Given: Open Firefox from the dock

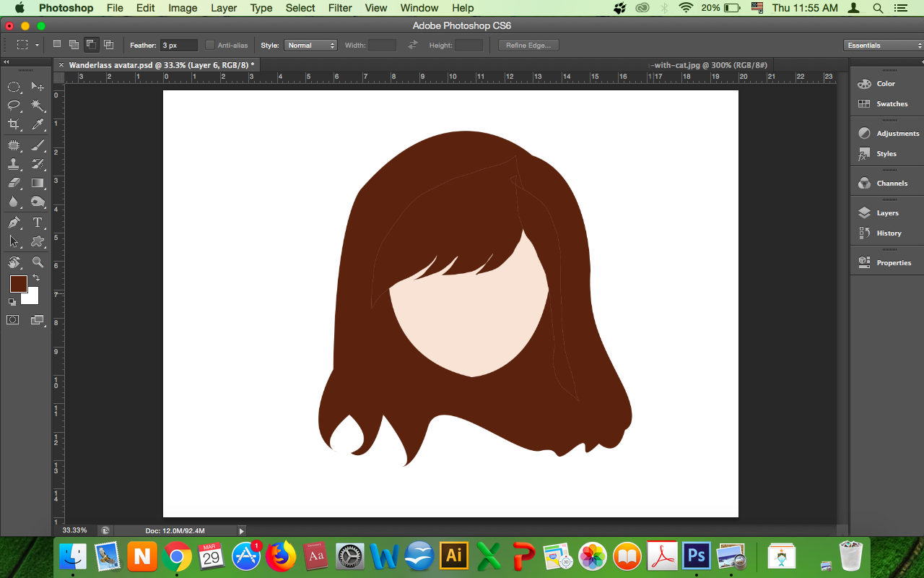Looking at the screenshot, I should [x=281, y=556].
